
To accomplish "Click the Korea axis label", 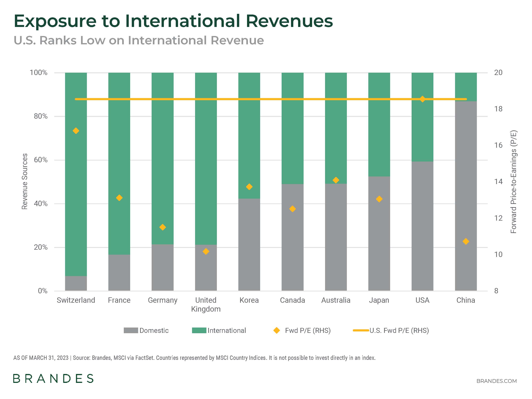I will click(249, 300).
